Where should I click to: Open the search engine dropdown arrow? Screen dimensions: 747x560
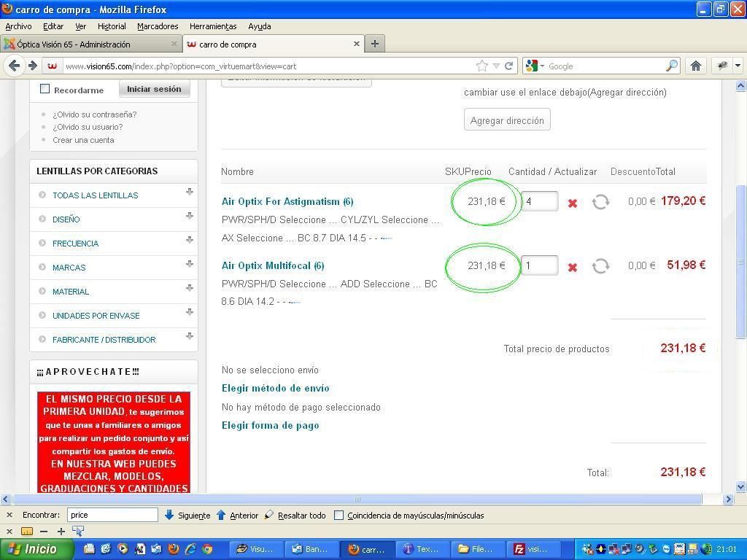542,66
